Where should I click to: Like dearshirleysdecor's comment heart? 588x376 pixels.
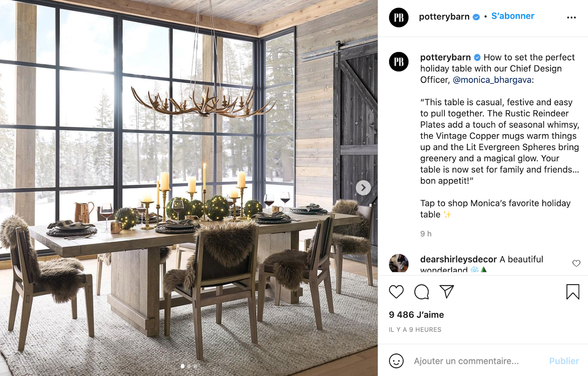tap(576, 263)
